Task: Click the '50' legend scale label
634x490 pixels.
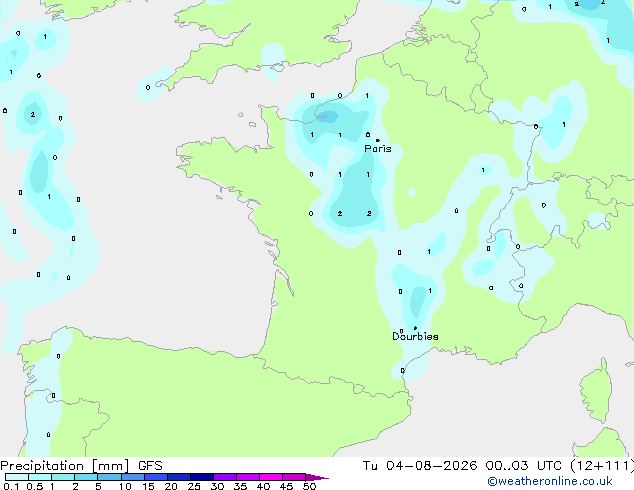Action: tap(309, 486)
